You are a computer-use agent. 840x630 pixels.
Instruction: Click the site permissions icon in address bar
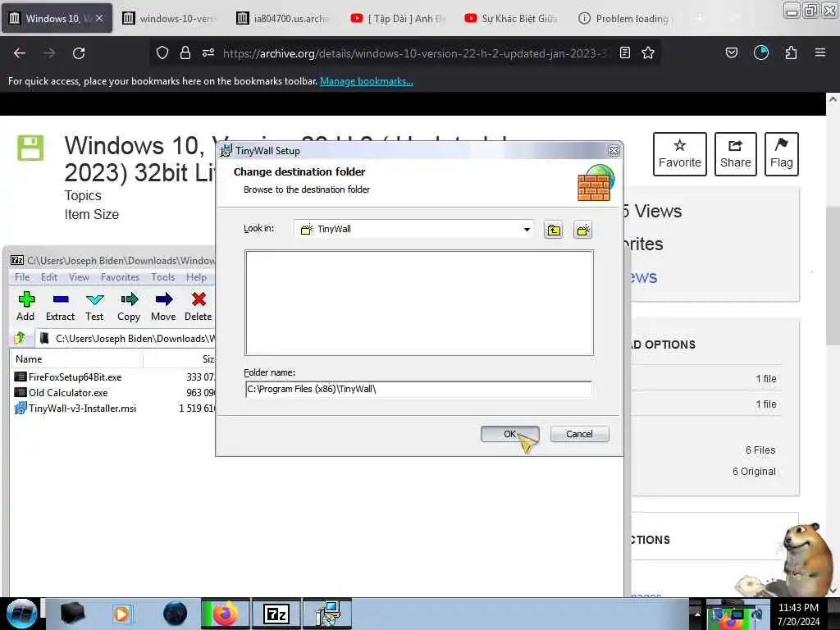tap(208, 53)
